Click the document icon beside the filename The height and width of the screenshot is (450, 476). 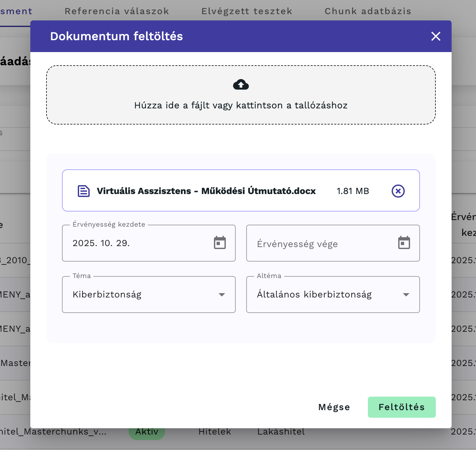pyautogui.click(x=83, y=191)
